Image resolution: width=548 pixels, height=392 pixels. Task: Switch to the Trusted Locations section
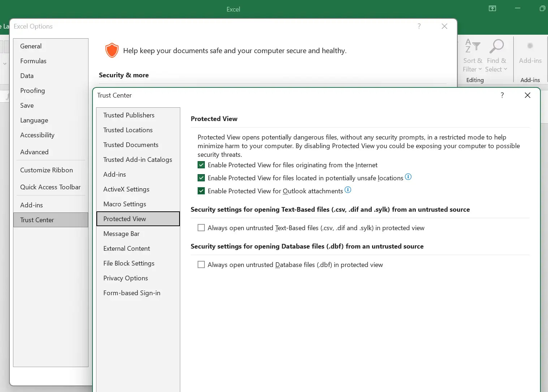pos(128,130)
